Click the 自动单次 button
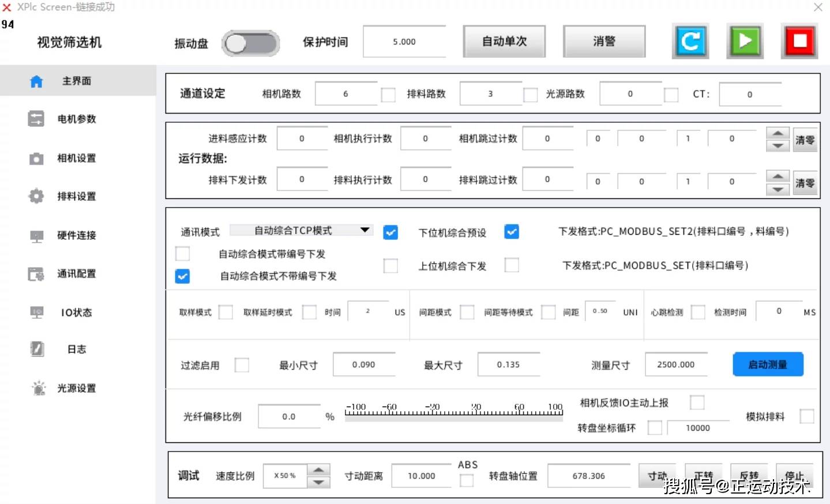This screenshot has width=830, height=504. click(504, 42)
